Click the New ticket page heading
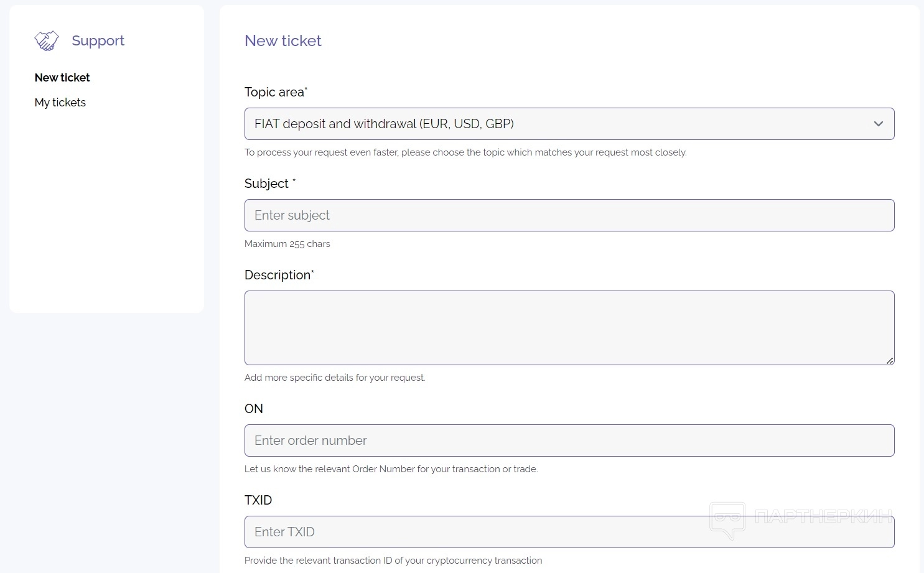This screenshot has width=924, height=573. tap(283, 41)
